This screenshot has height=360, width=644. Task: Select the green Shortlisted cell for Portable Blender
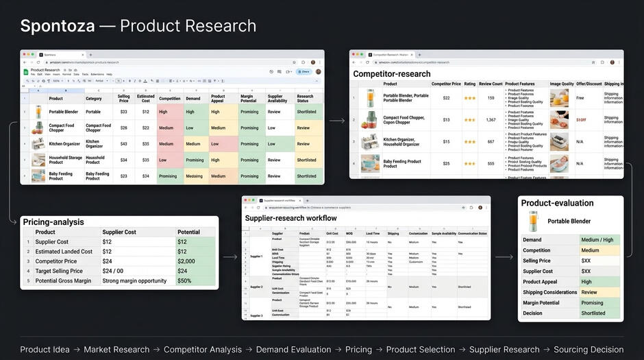(x=309, y=112)
